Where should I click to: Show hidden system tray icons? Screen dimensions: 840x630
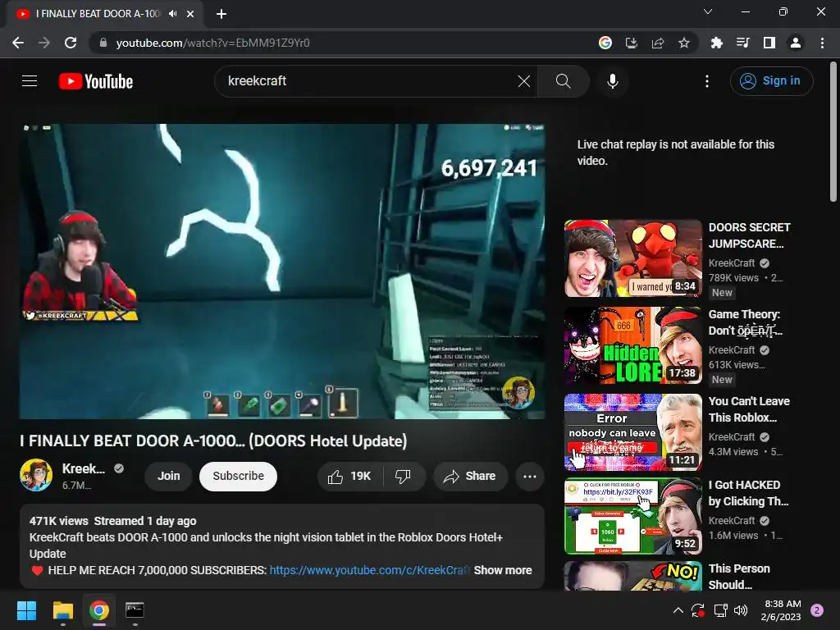[678, 610]
